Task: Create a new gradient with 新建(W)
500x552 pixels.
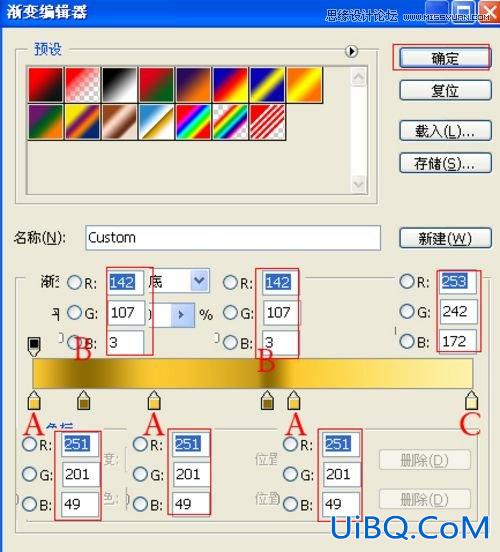Action: coord(445,238)
